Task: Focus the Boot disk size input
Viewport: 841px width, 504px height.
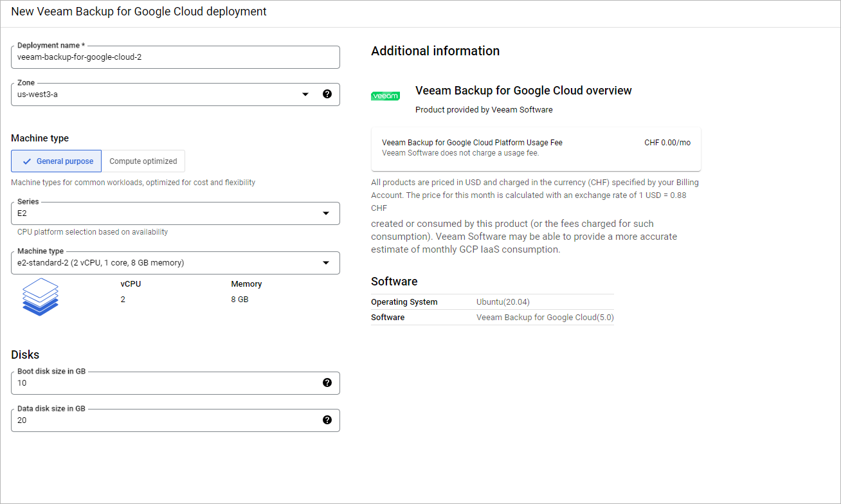Action: (176, 382)
